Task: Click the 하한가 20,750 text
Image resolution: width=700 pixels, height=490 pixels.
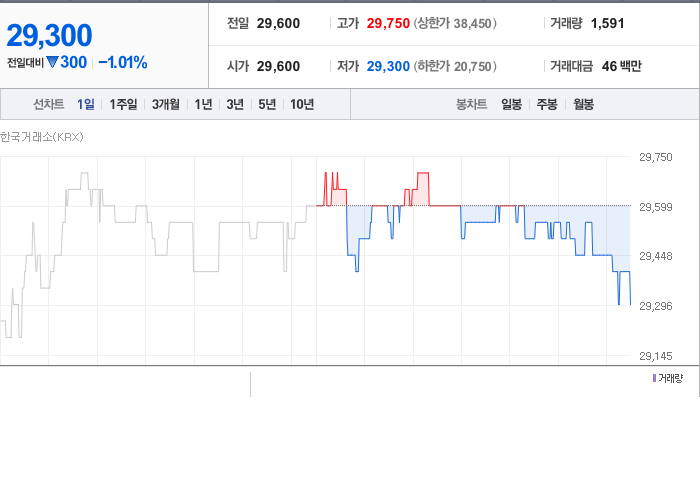Action: (455, 66)
